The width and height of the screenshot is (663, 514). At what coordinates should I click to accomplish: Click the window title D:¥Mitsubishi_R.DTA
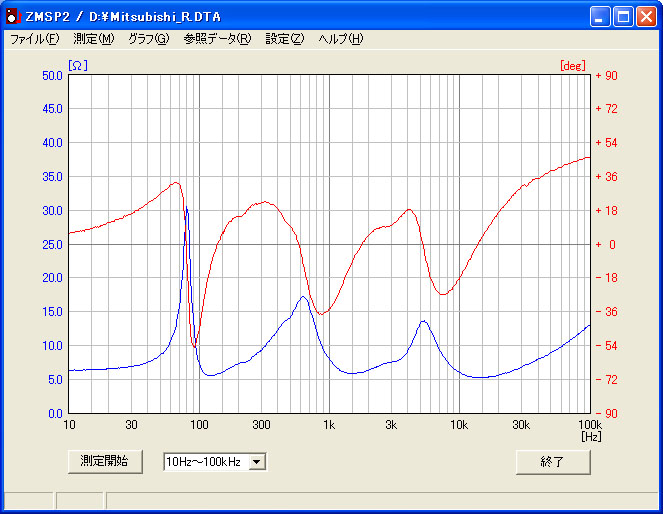155,17
